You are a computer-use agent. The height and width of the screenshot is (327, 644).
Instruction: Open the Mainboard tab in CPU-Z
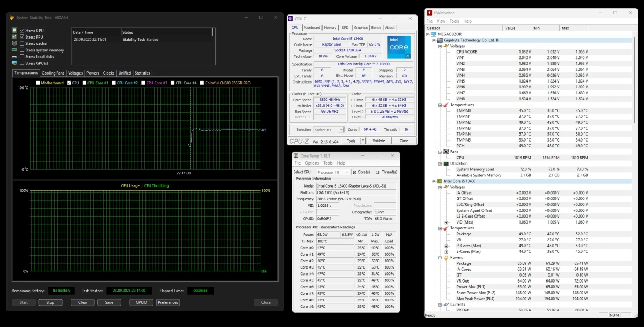[x=312, y=27]
